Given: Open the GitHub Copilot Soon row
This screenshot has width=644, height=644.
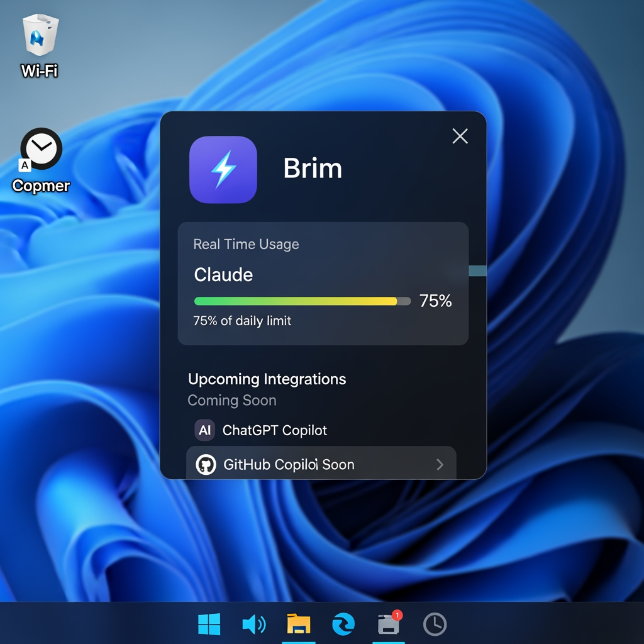Looking at the screenshot, I should (x=321, y=463).
